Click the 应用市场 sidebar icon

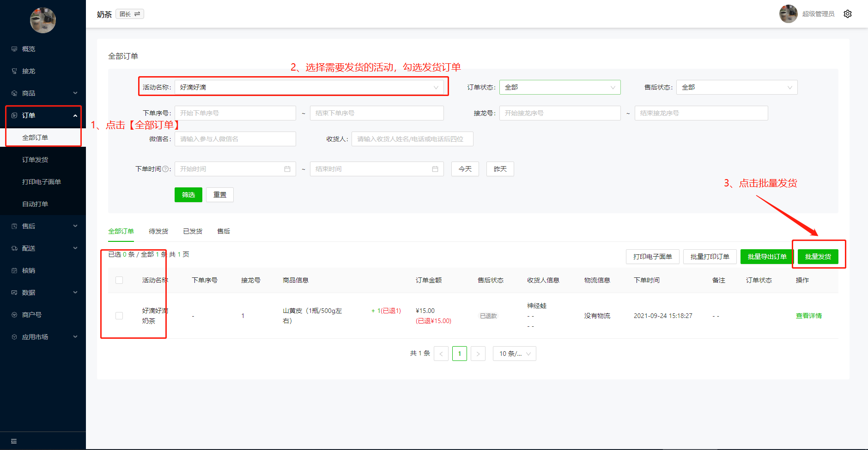click(14, 337)
